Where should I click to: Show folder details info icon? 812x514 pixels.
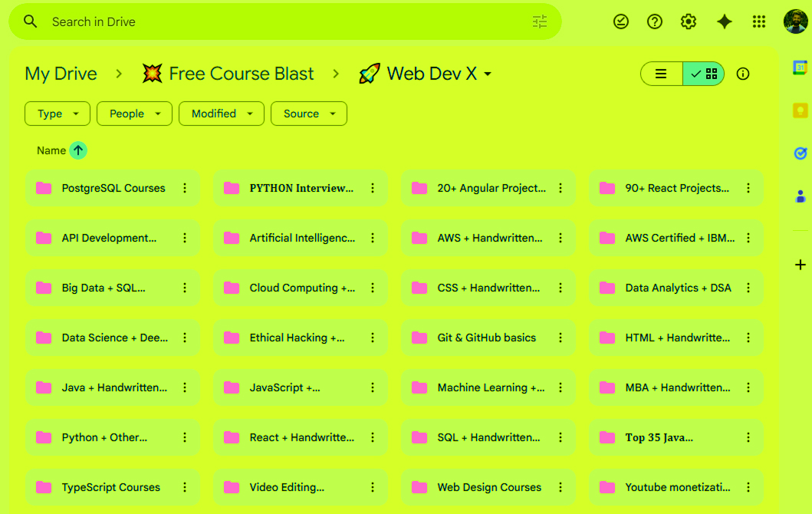tap(742, 74)
